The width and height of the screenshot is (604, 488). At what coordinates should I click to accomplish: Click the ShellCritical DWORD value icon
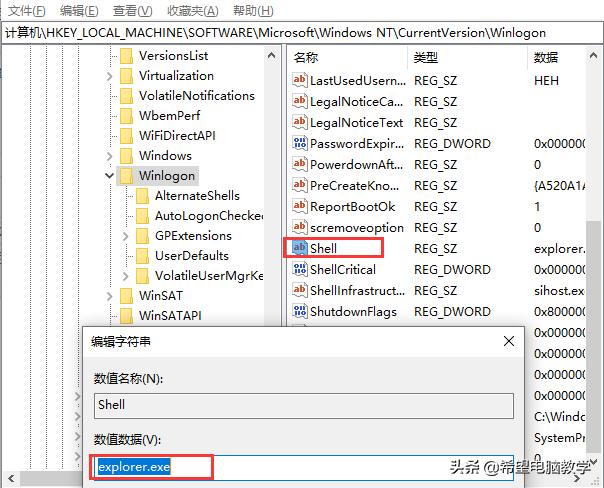coord(300,269)
